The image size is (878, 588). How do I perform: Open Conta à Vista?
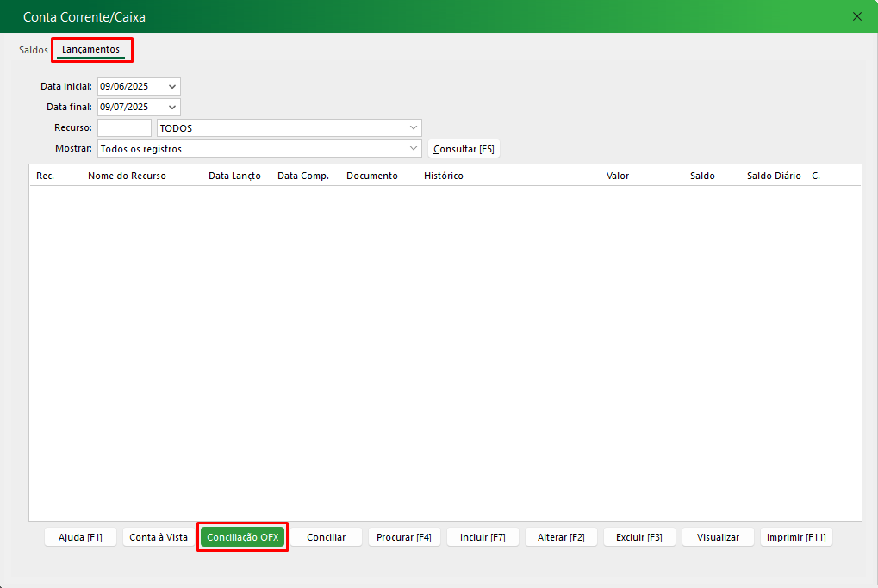point(159,537)
